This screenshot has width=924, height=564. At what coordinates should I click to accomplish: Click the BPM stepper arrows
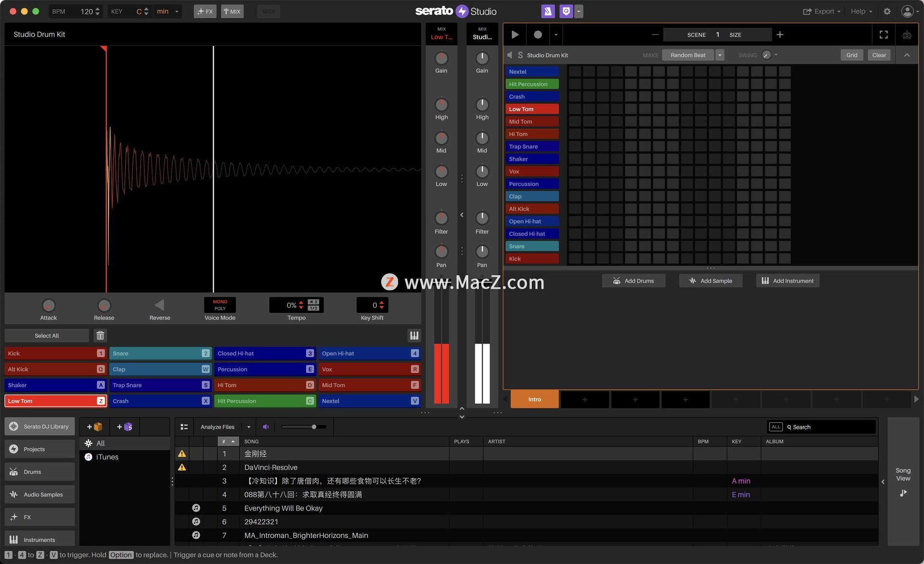pos(98,11)
